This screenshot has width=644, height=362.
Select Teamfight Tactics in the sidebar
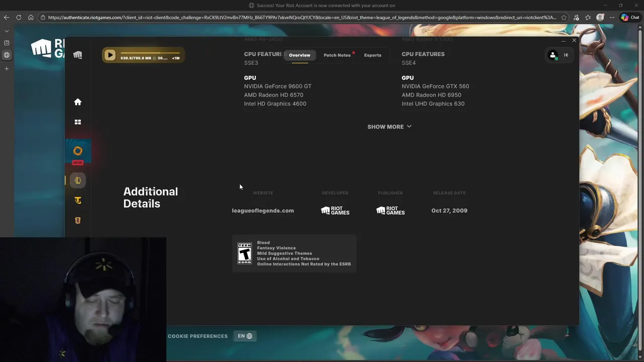coord(77,201)
